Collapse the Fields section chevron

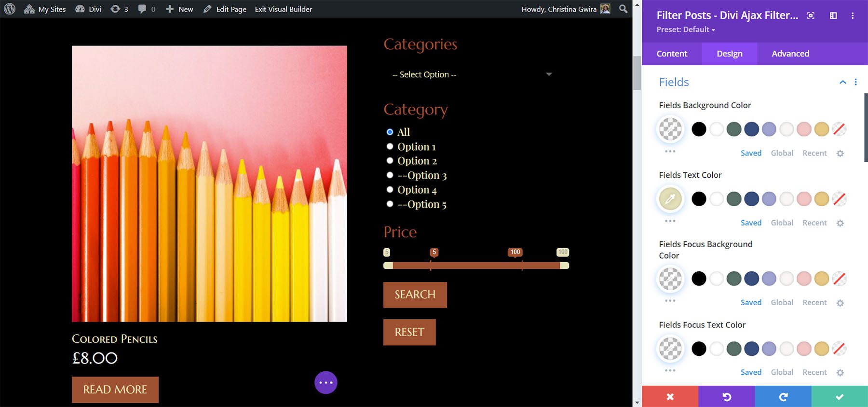click(842, 82)
